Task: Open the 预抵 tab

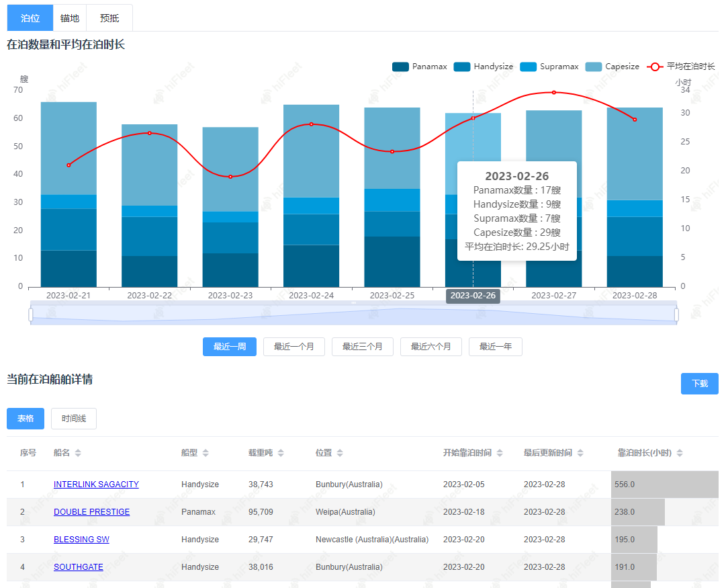Action: pyautogui.click(x=109, y=18)
